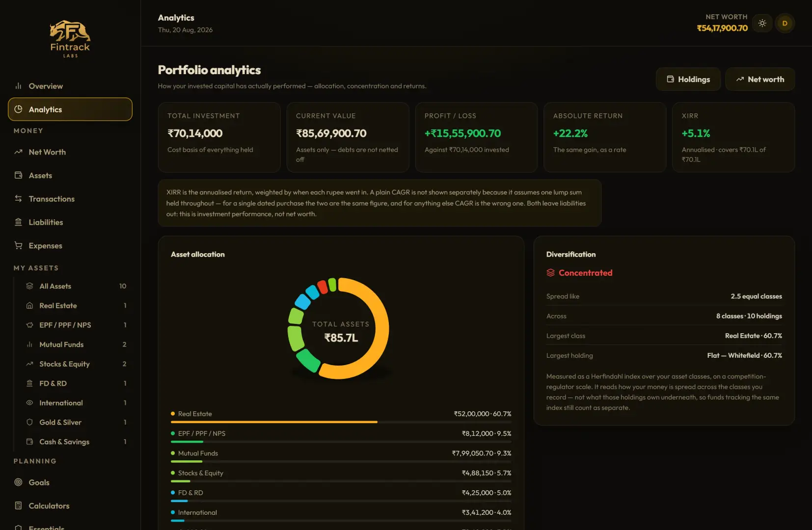Click the FD & RD bank icon
Screen dimensions: 812x530
(x=29, y=383)
